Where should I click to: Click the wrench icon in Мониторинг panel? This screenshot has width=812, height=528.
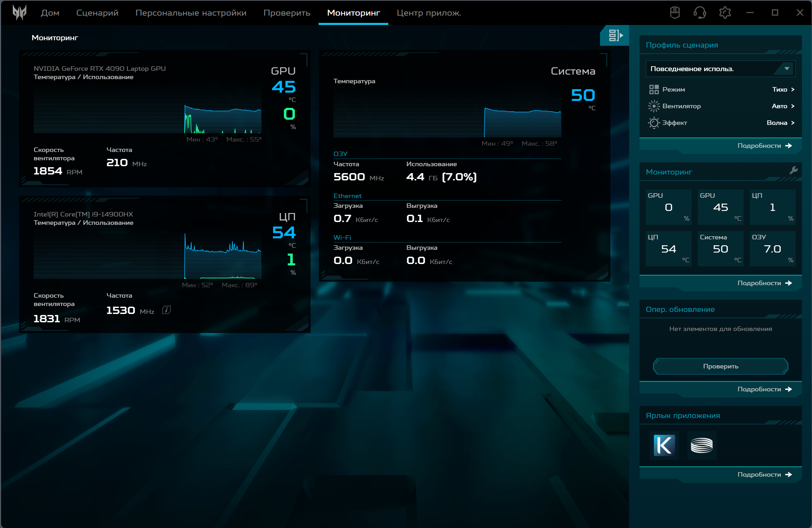793,170
